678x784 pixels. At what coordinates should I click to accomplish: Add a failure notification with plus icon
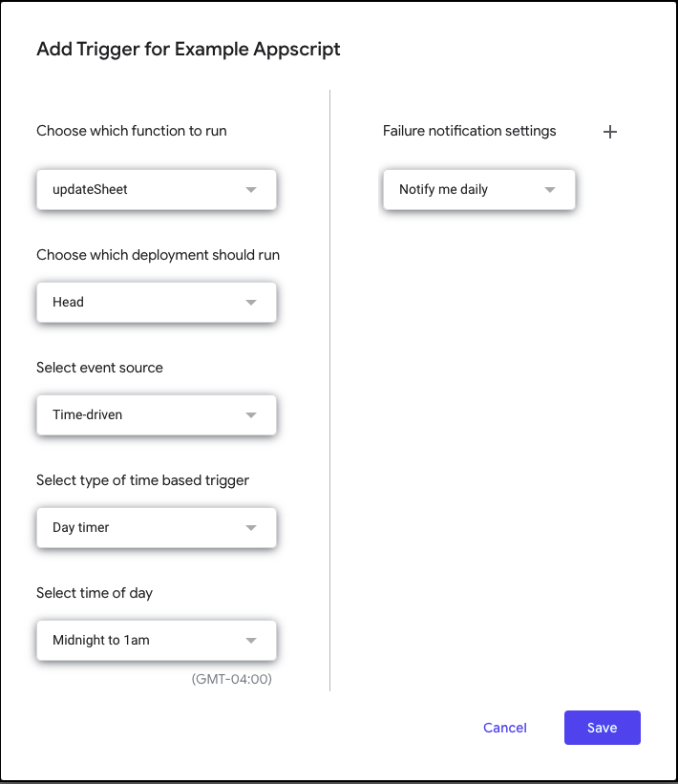(x=609, y=132)
